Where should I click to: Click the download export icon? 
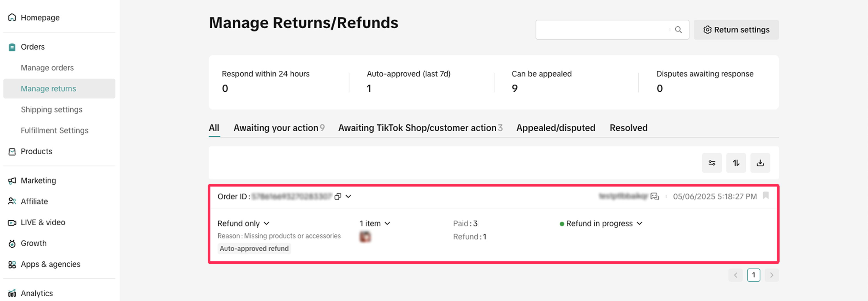pos(760,163)
